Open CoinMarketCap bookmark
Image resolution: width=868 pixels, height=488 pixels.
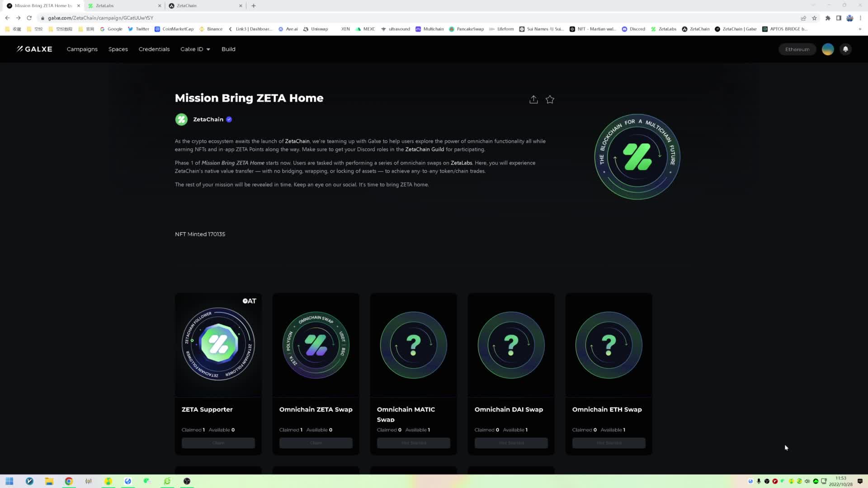(x=174, y=29)
